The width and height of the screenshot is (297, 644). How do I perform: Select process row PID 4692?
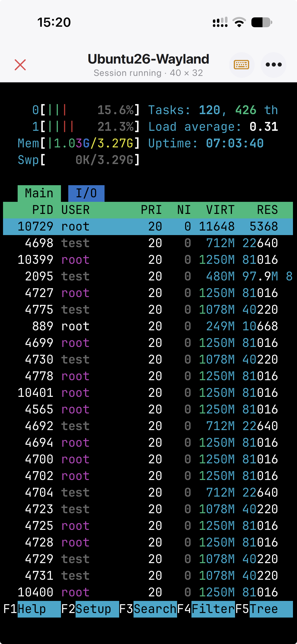[x=148, y=426]
